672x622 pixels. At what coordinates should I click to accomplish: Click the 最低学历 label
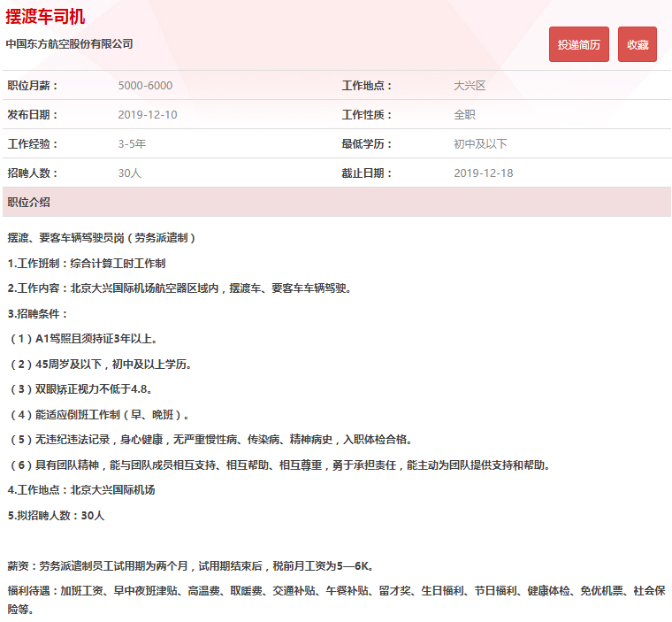pos(367,143)
